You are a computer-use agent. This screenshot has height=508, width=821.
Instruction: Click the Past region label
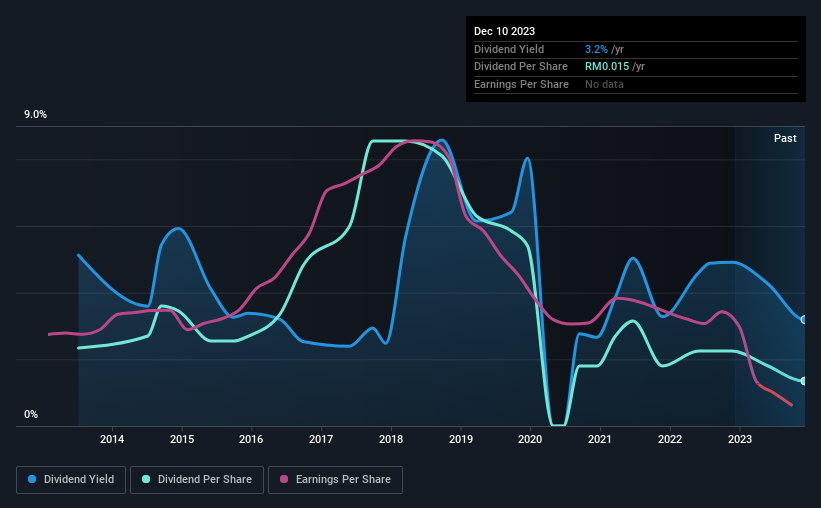point(785,138)
